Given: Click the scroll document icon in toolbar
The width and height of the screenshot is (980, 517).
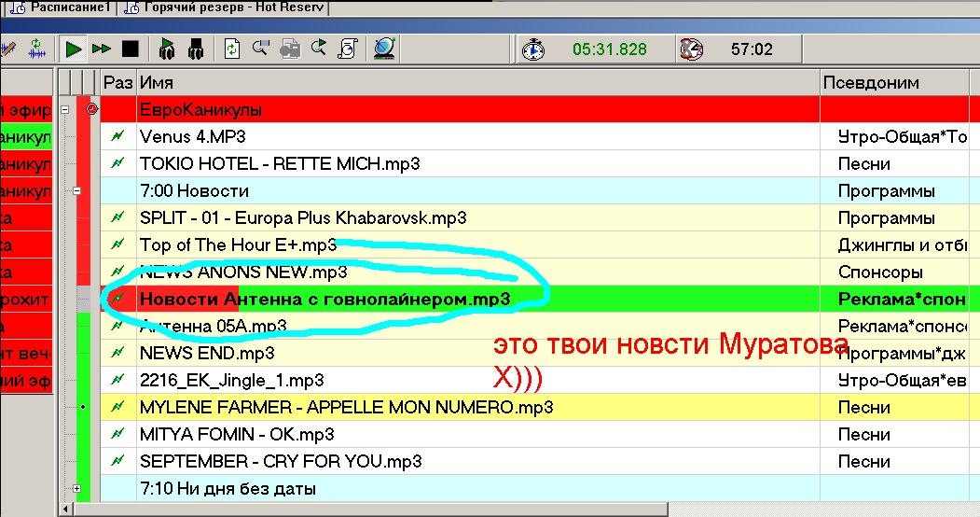Looking at the screenshot, I should [x=348, y=49].
